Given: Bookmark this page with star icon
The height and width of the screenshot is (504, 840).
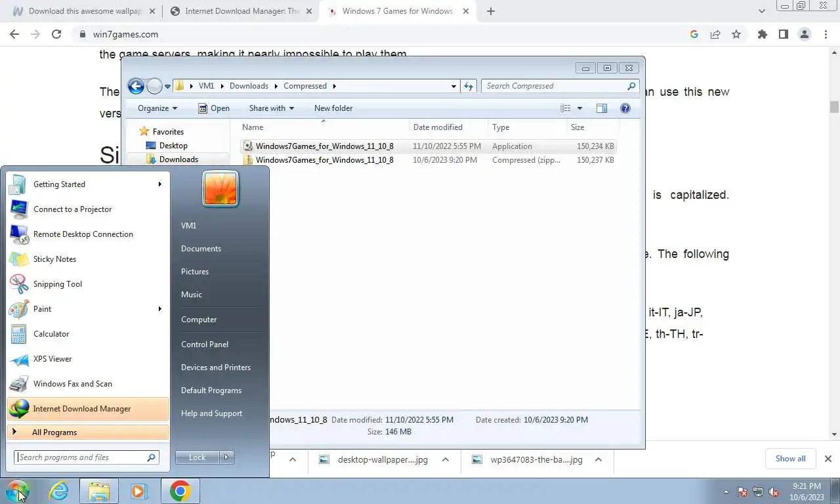Looking at the screenshot, I should [736, 34].
